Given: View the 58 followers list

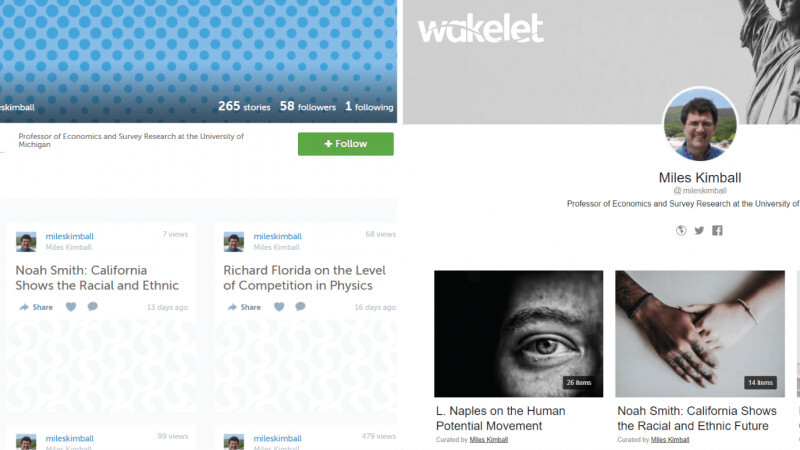Looking at the screenshot, I should coord(308,106).
